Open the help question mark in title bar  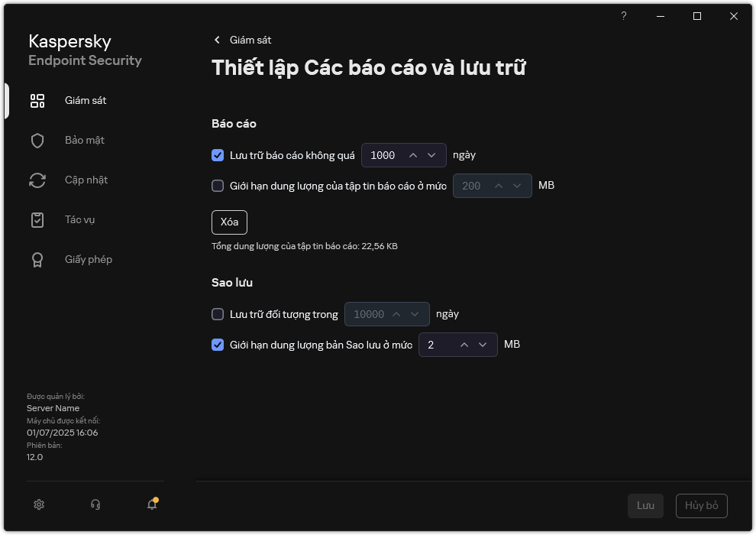tap(624, 16)
